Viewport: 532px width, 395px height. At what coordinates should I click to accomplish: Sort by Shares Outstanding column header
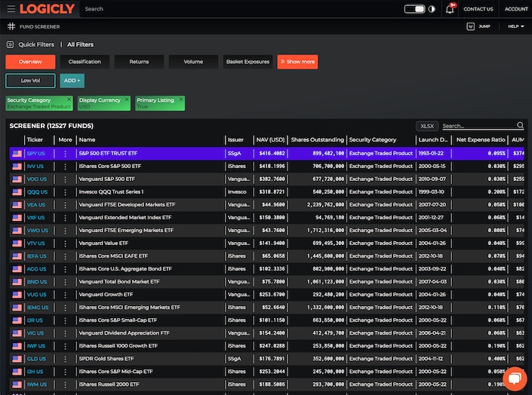pyautogui.click(x=317, y=139)
